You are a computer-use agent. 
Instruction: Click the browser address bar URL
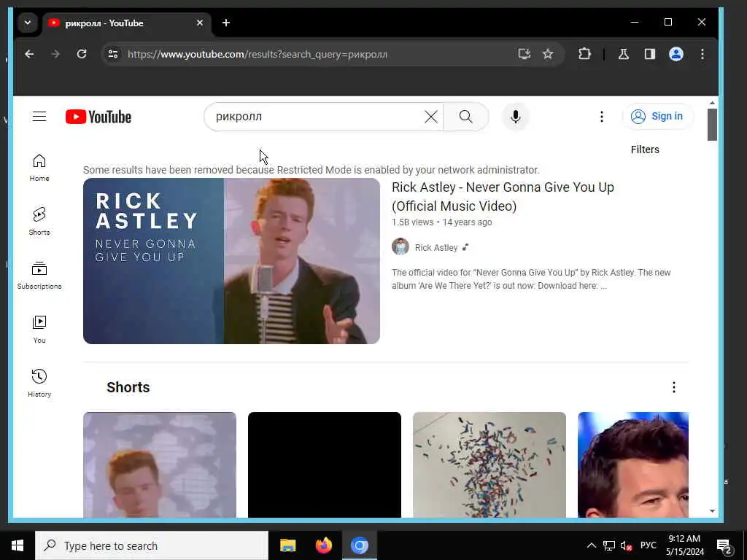point(258,54)
